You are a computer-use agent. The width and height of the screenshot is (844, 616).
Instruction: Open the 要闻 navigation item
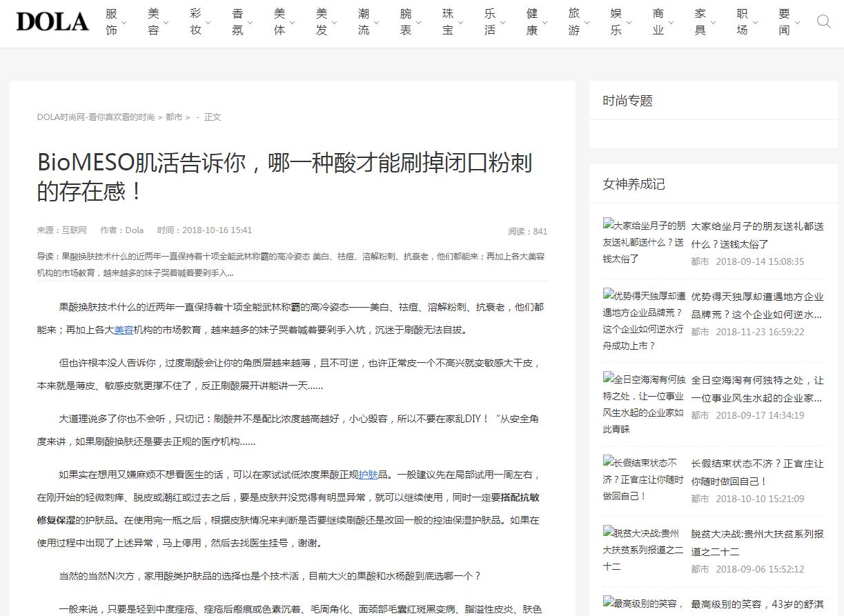[785, 21]
